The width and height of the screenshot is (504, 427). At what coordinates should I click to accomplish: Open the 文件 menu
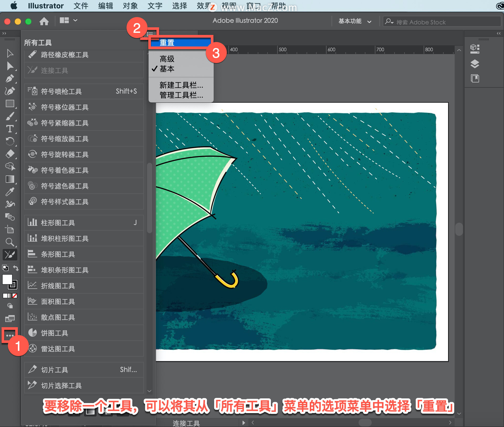tap(81, 6)
